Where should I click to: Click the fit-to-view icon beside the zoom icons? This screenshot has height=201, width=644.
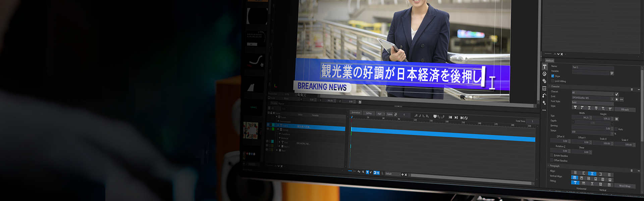coord(305,95)
